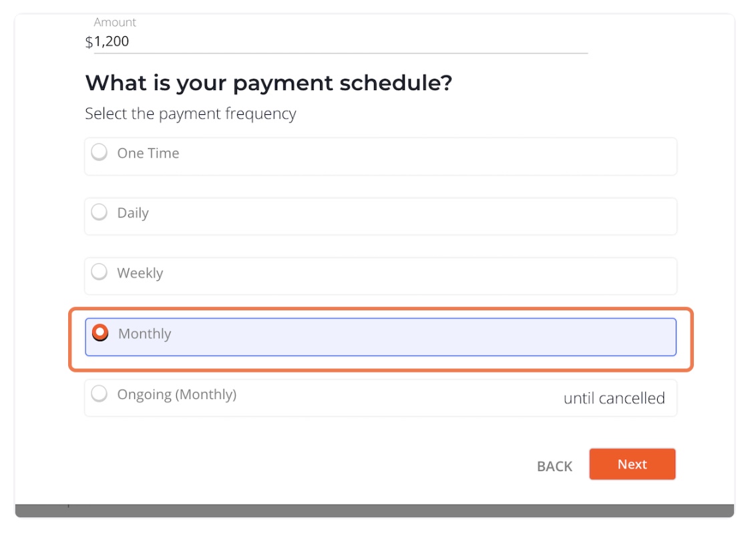Viewport: 756px width, 538px height.
Task: Go back with the BACK button
Action: tap(554, 466)
